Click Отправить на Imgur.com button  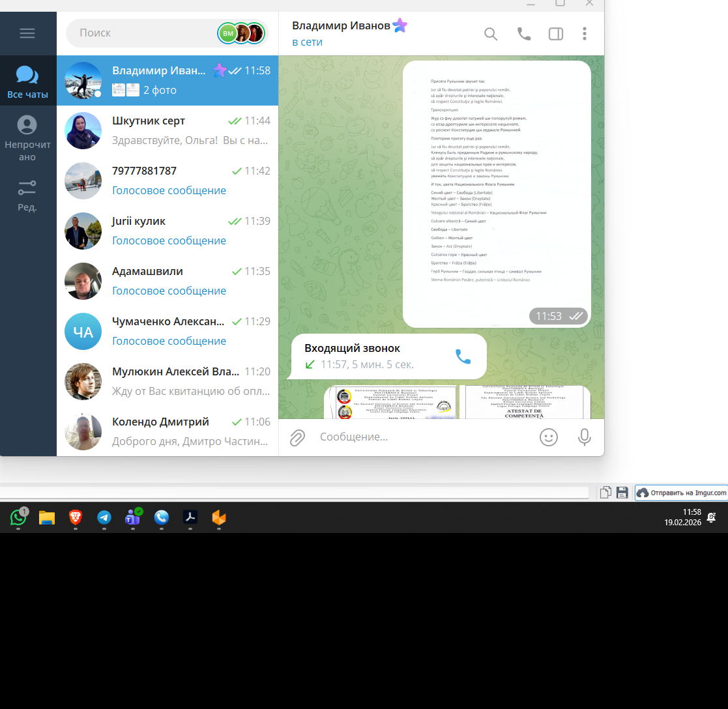pos(681,493)
